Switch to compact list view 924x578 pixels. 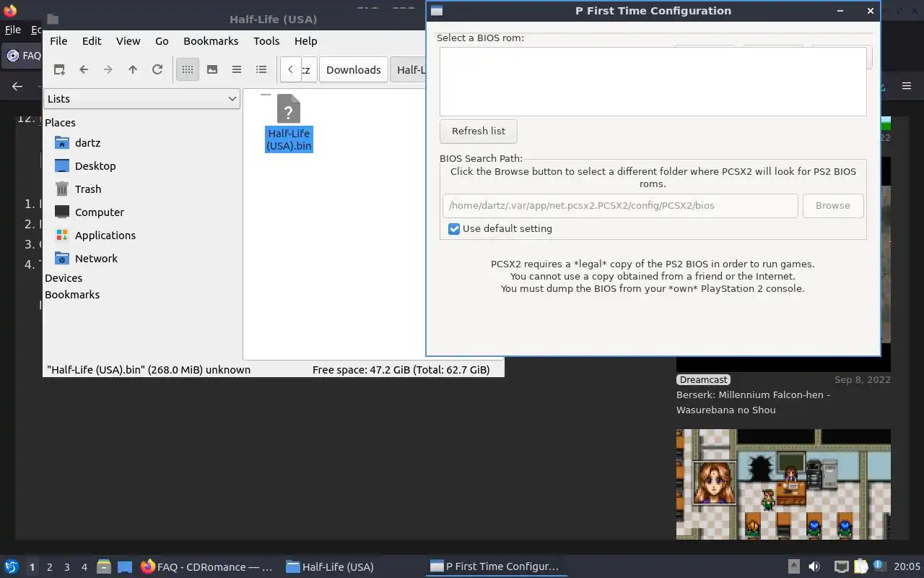pos(237,69)
